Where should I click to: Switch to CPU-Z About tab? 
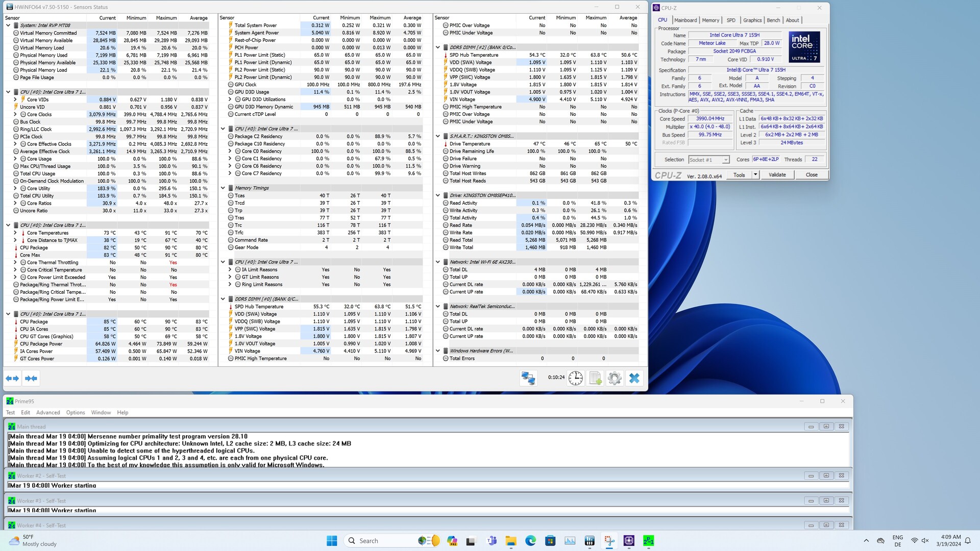tap(792, 20)
